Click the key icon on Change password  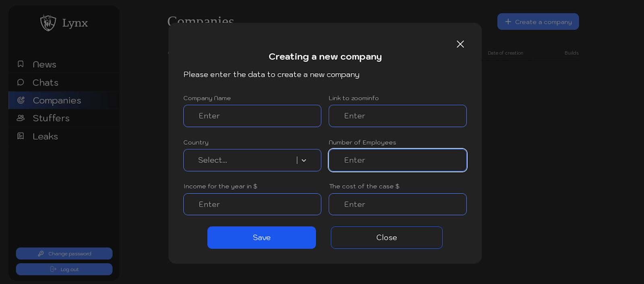(41, 253)
